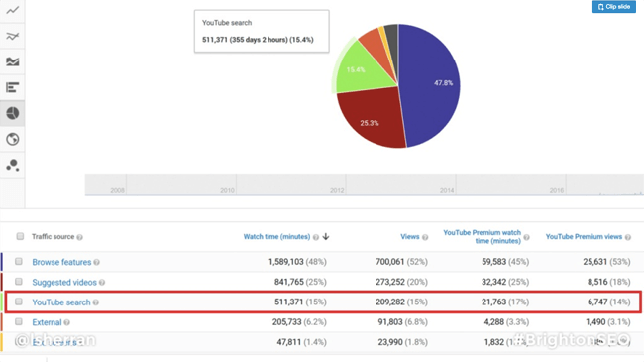The width and height of the screenshot is (644, 362).
Task: Open the interactive map view
Action: (12, 139)
